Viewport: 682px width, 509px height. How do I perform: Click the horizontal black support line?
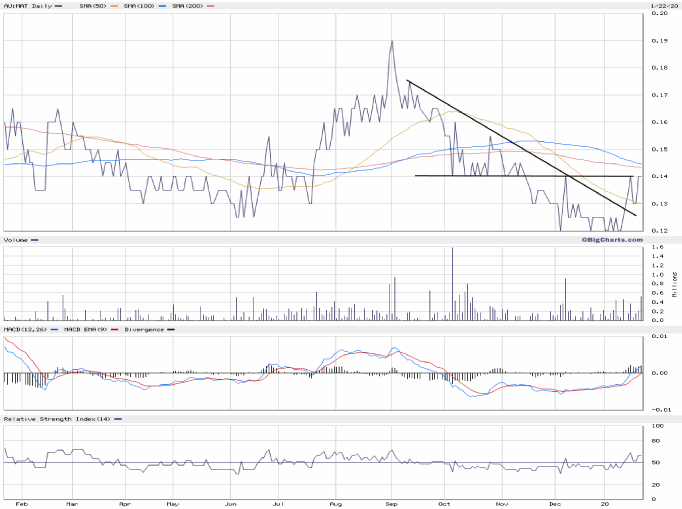[500, 176]
